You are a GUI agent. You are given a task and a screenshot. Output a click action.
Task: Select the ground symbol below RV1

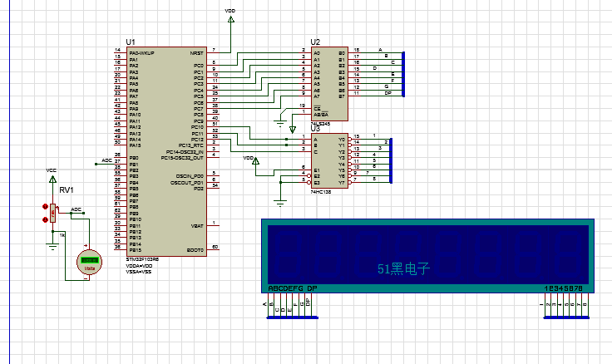52,246
